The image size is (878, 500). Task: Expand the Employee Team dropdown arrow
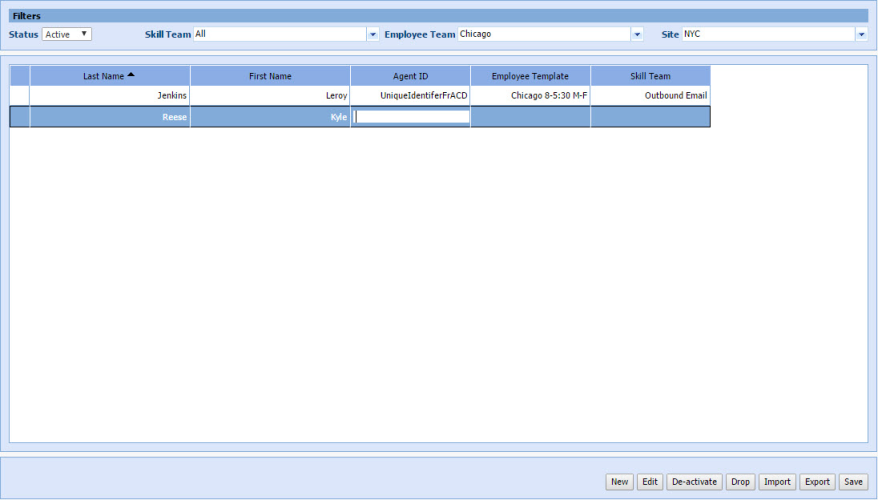click(637, 34)
